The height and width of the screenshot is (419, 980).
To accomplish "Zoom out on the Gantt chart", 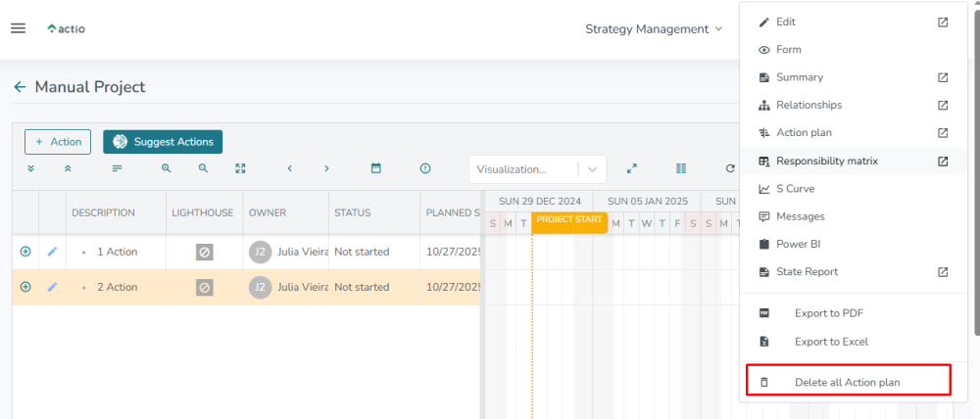I will [x=203, y=168].
